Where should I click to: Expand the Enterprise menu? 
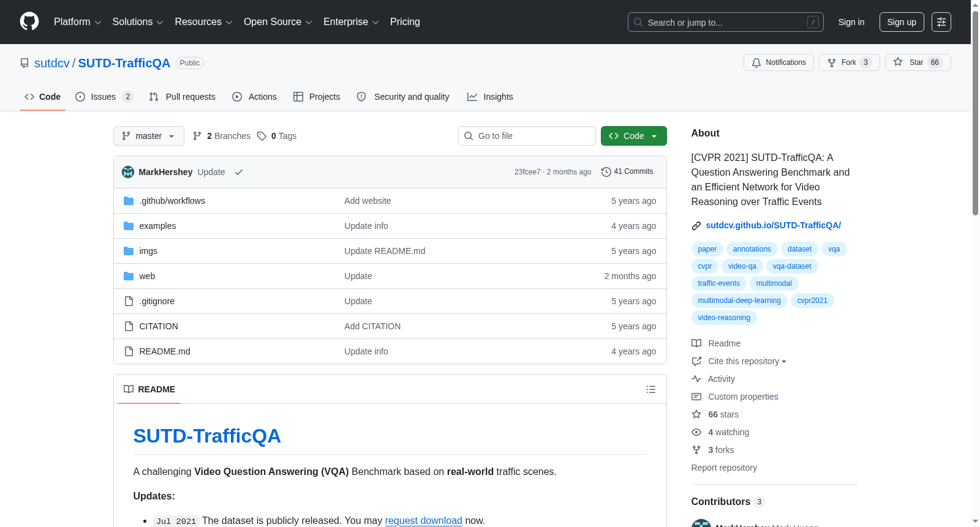(x=351, y=22)
